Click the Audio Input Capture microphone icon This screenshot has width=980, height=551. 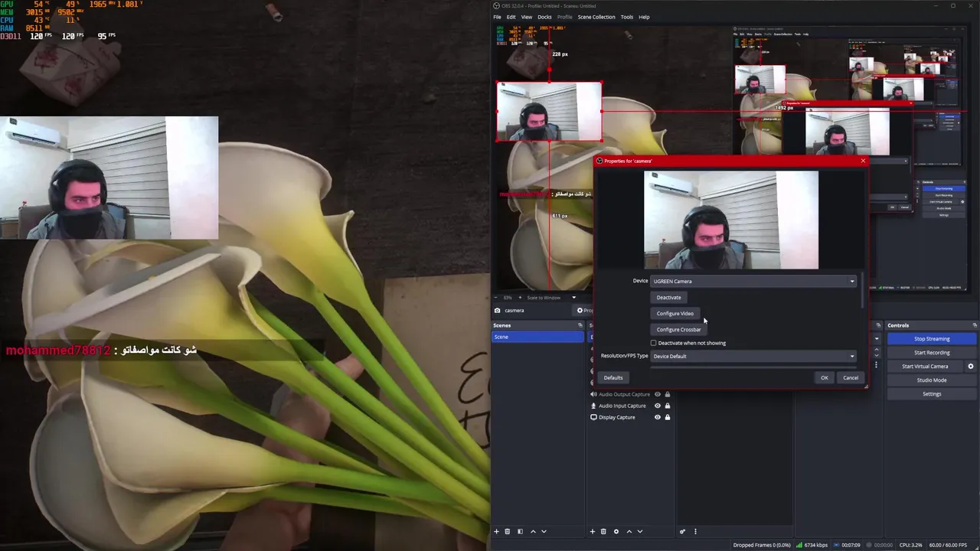tap(593, 406)
